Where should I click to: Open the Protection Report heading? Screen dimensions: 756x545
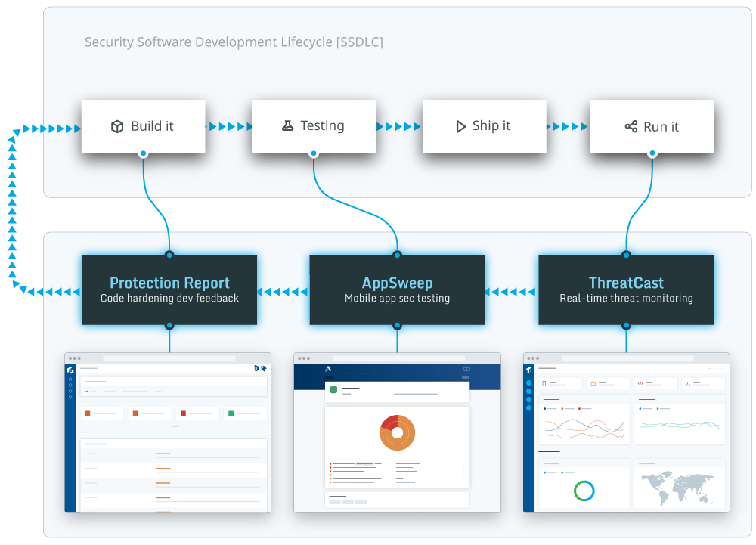(169, 283)
